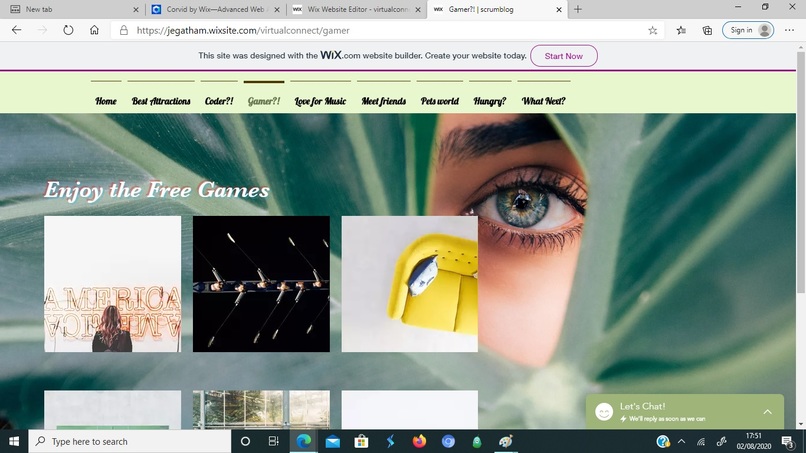Open Microsoft Store on taskbar

point(361,442)
